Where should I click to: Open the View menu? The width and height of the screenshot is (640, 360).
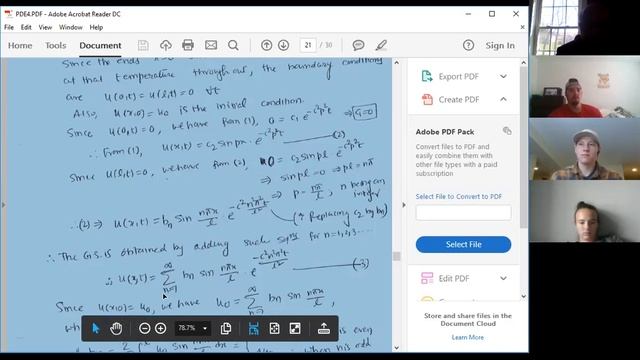[45, 27]
